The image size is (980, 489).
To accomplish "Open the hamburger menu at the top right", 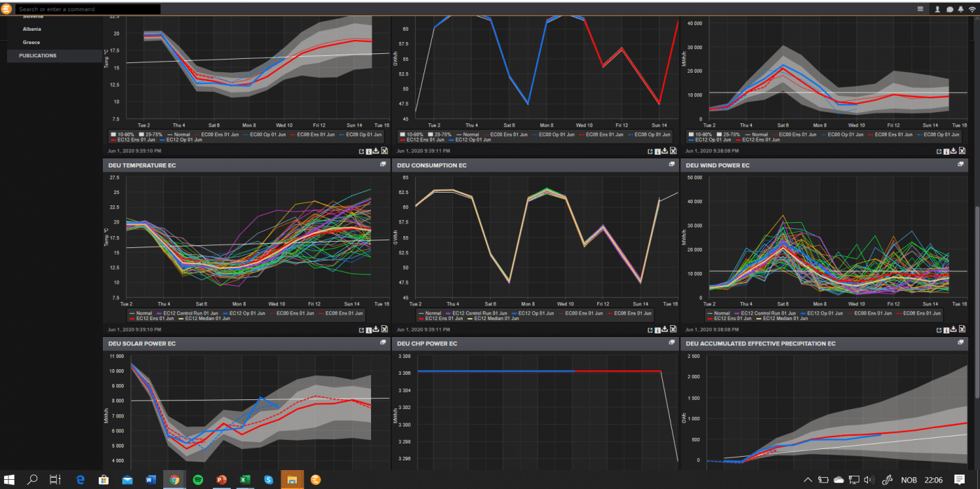I will click(x=921, y=9).
